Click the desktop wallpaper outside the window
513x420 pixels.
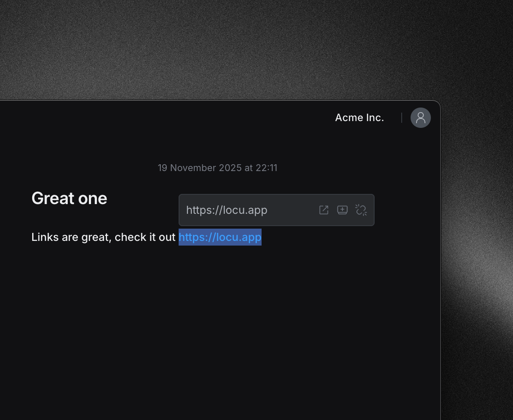254,47
